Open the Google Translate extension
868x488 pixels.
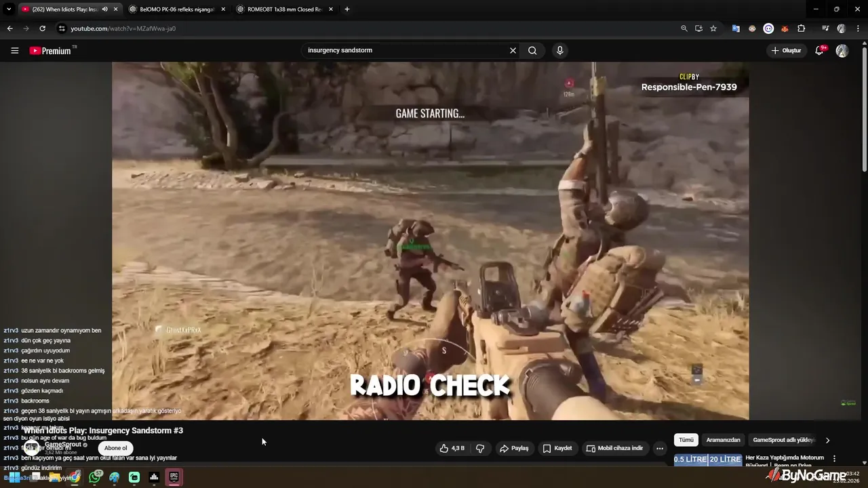[x=736, y=28]
